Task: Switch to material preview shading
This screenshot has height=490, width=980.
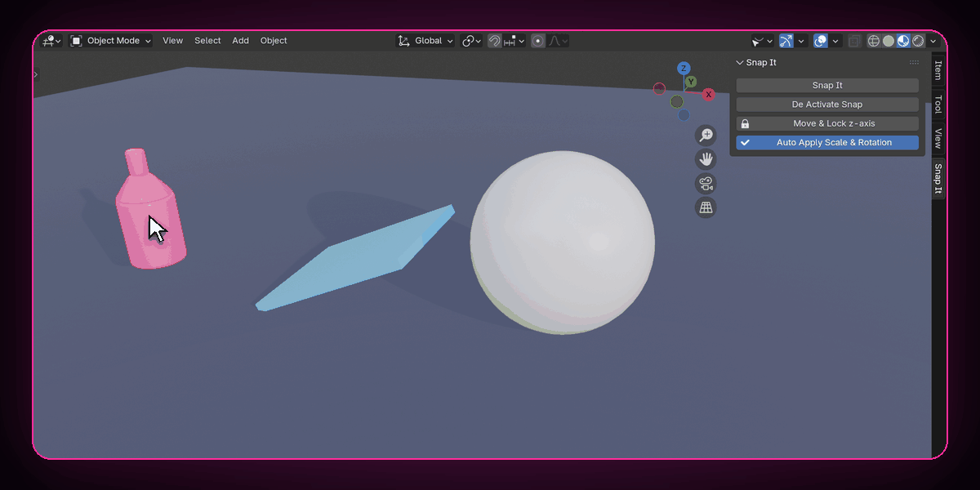Action: pos(903,41)
